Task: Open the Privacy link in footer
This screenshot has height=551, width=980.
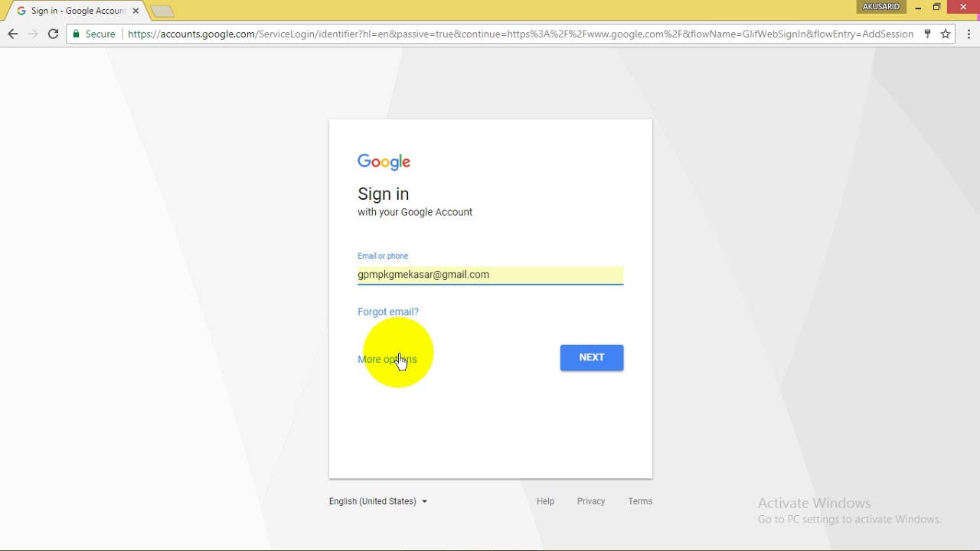Action: pyautogui.click(x=591, y=501)
